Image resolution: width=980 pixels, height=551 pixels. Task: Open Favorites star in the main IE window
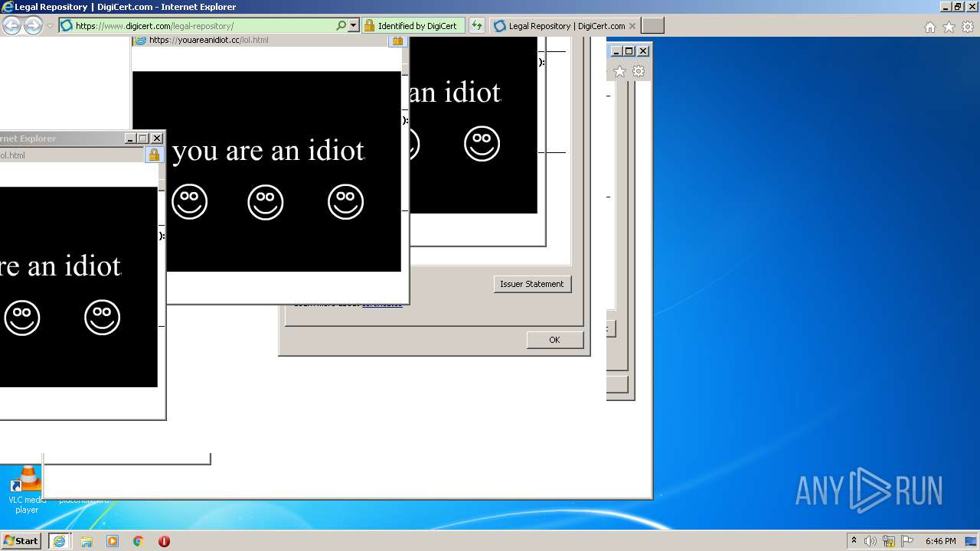949,27
